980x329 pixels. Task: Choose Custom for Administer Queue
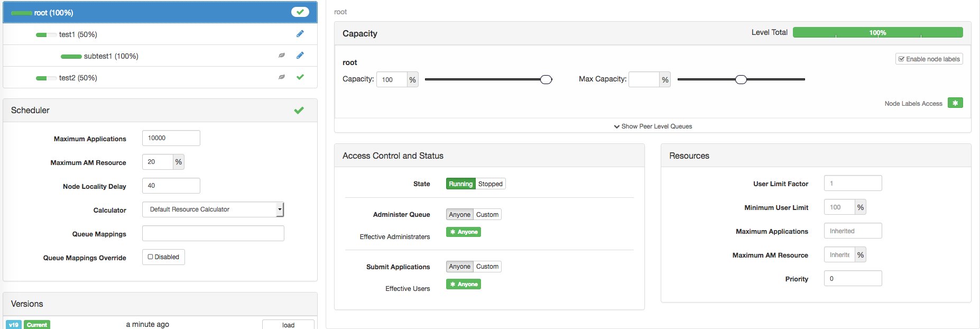point(487,215)
